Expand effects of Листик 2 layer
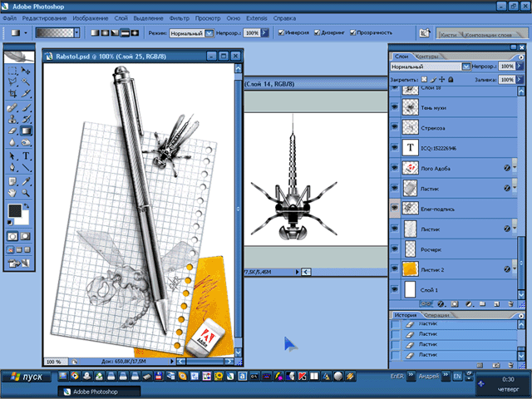The height and width of the screenshot is (399, 532). point(515,268)
